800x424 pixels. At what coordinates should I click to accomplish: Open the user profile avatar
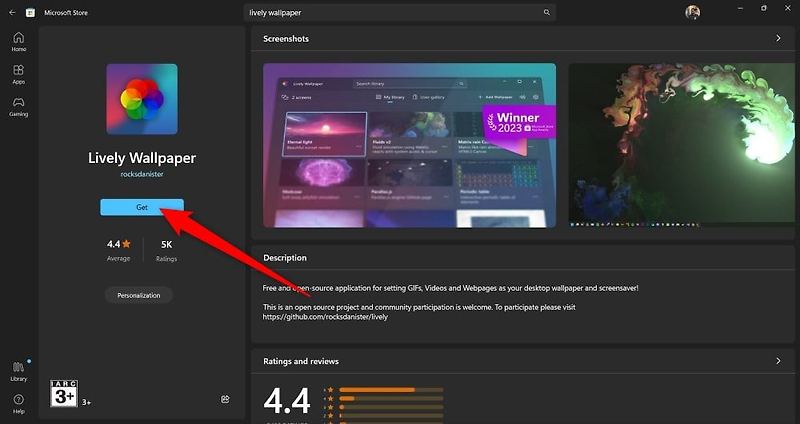[692, 12]
